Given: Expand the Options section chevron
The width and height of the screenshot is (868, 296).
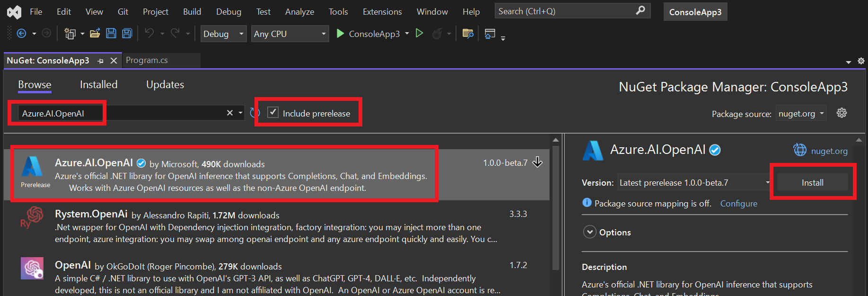Looking at the screenshot, I should pyautogui.click(x=589, y=232).
